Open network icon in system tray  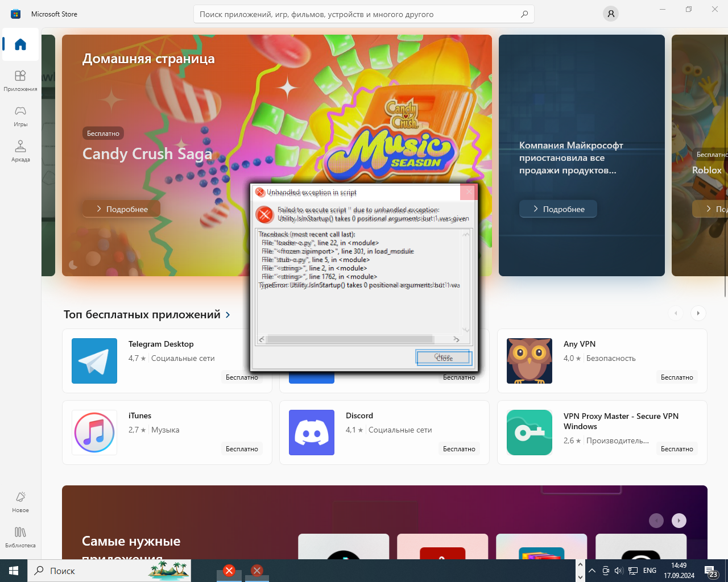(632, 571)
